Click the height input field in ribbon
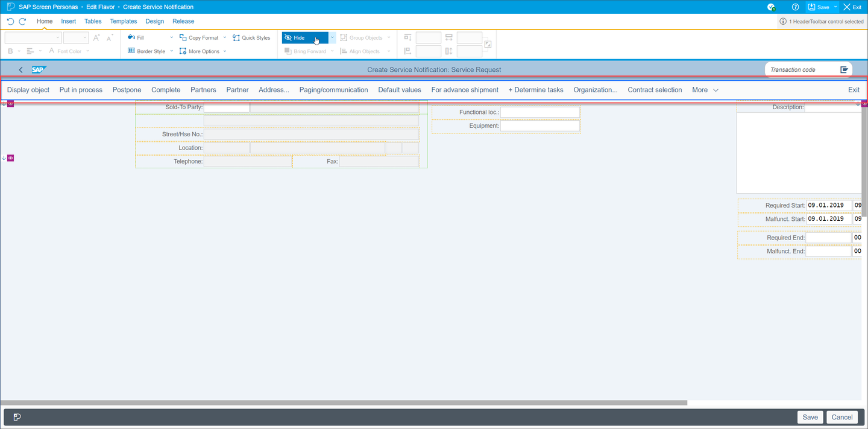 coord(470,51)
